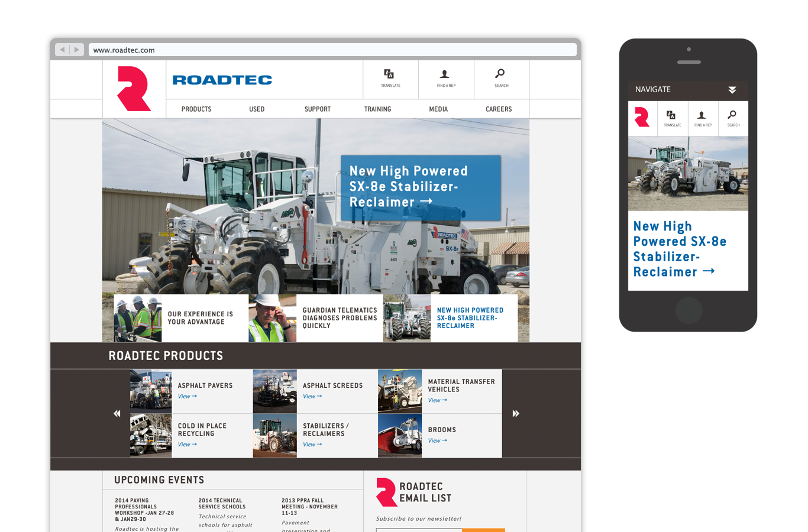Click the browser back arrow button
Screen dimensions: 808x532
[x=63, y=50]
